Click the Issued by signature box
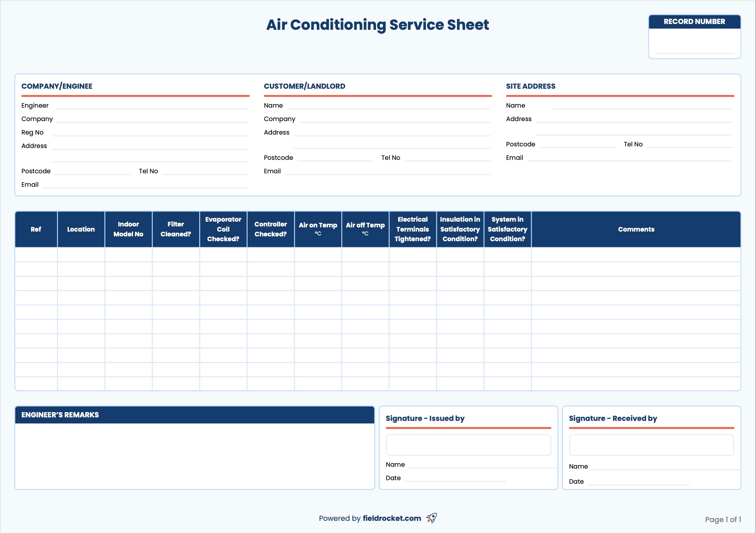The height and width of the screenshot is (533, 756). coord(468,445)
